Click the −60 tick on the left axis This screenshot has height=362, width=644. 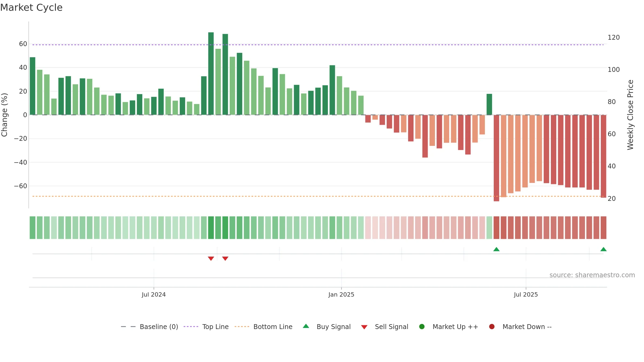coord(21,186)
